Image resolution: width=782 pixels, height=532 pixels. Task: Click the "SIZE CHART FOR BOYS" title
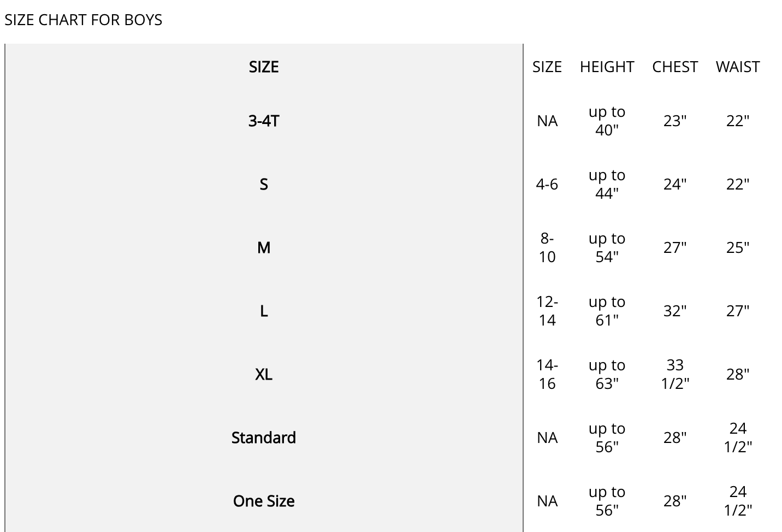pyautogui.click(x=84, y=20)
